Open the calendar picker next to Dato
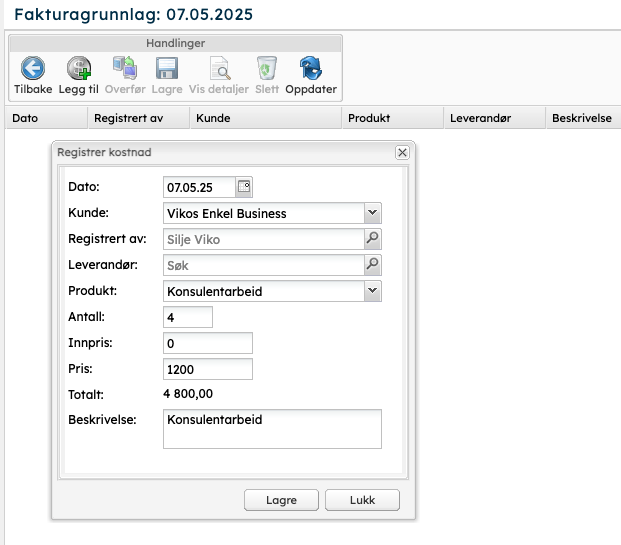Viewport: 621px width, 545px height. point(243,186)
